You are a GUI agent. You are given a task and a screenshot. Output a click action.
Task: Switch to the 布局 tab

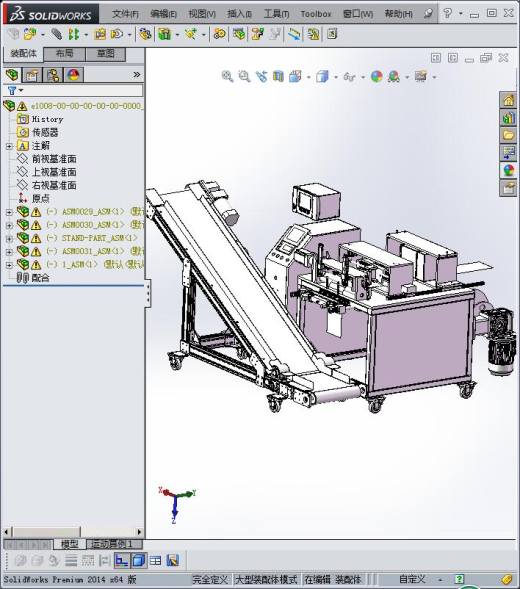(65, 53)
